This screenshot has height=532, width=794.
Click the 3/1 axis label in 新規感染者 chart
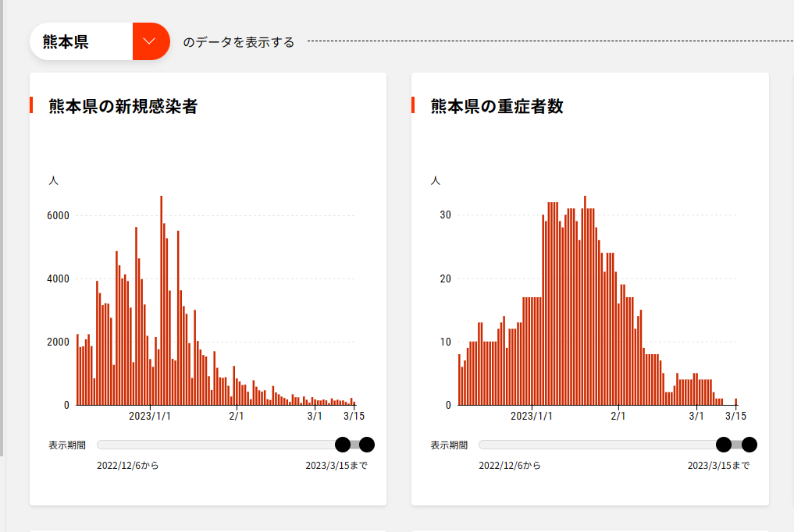click(315, 417)
